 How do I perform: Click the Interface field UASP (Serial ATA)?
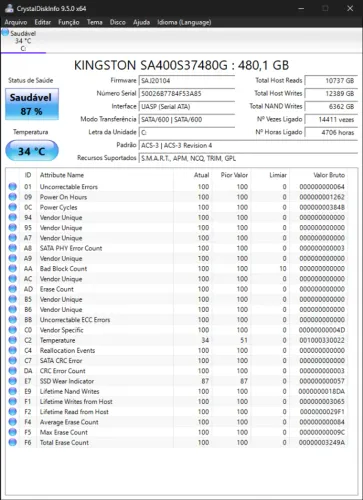click(187, 107)
